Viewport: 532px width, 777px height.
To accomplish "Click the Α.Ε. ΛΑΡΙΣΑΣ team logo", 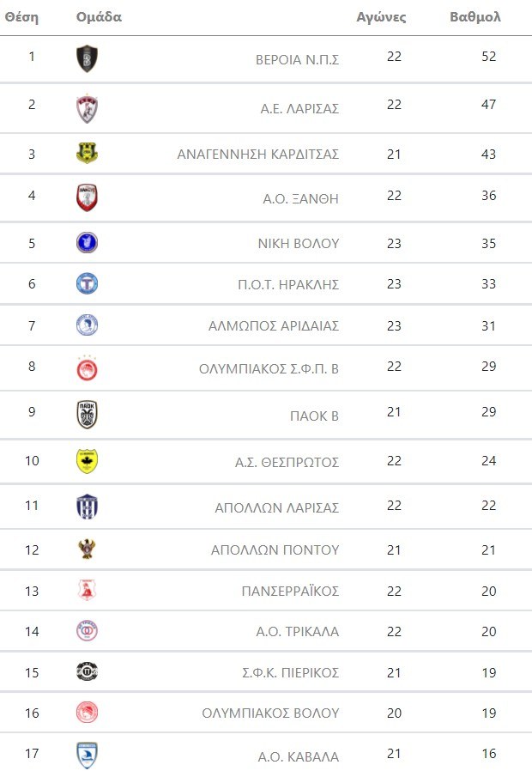I will [x=87, y=108].
